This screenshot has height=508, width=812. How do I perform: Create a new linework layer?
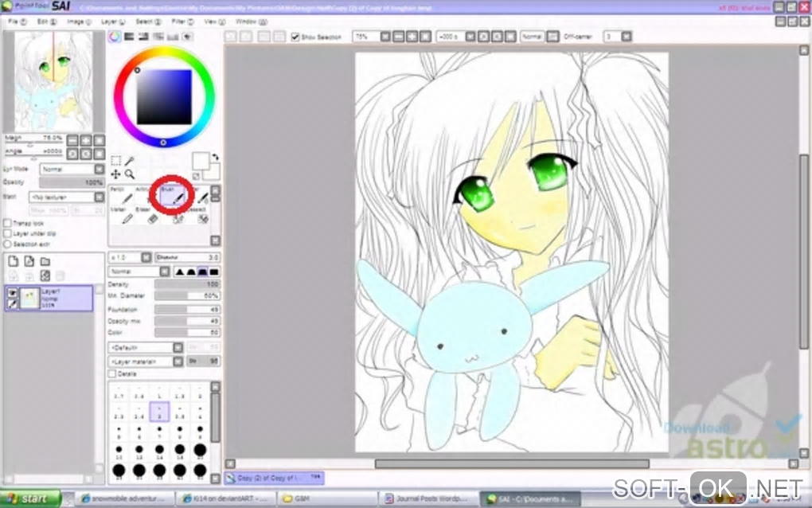click(29, 261)
